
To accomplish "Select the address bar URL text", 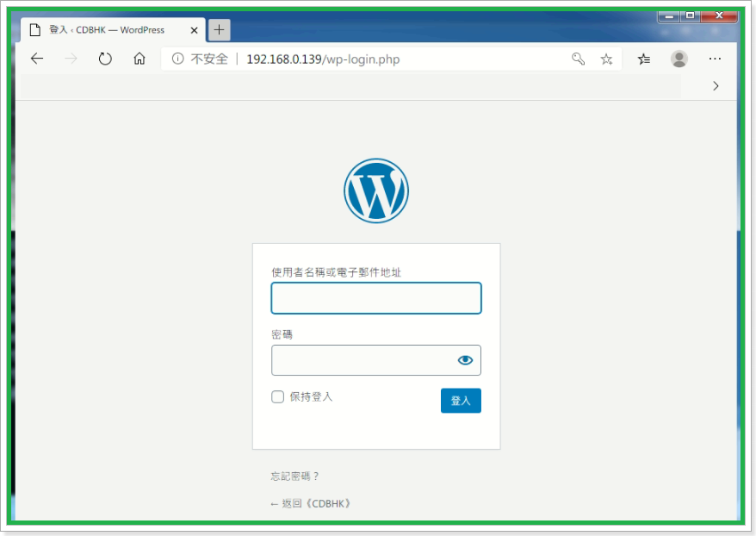I will (323, 59).
